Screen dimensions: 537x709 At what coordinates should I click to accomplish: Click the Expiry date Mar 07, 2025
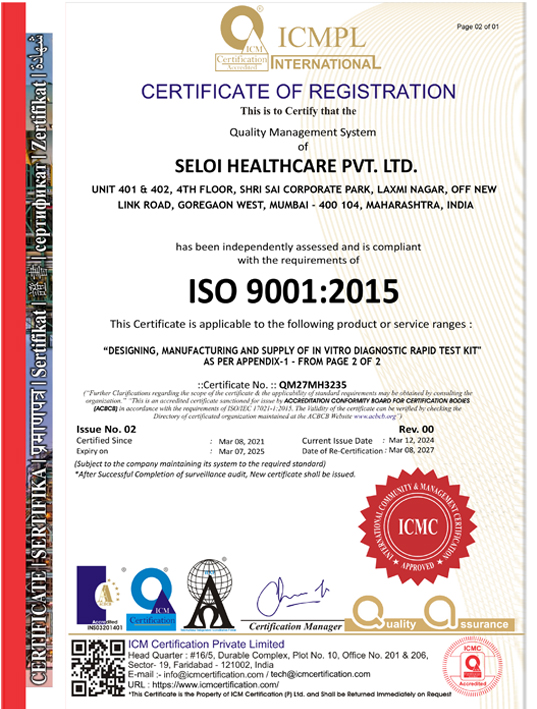pyautogui.click(x=241, y=451)
